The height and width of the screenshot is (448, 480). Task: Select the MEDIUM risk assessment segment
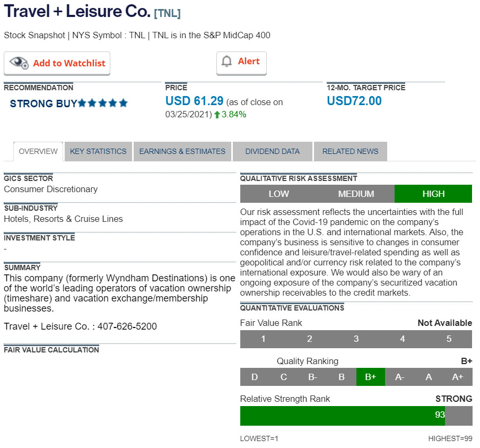(356, 194)
